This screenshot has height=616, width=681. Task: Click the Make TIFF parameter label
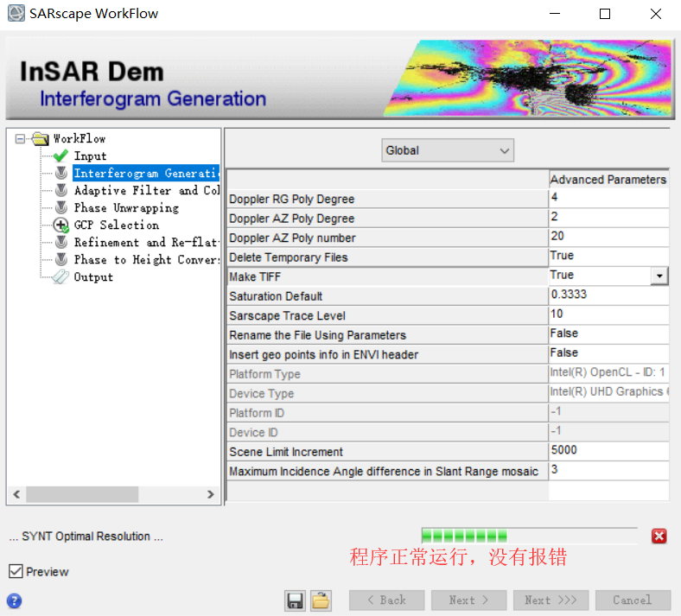pyautogui.click(x=255, y=276)
